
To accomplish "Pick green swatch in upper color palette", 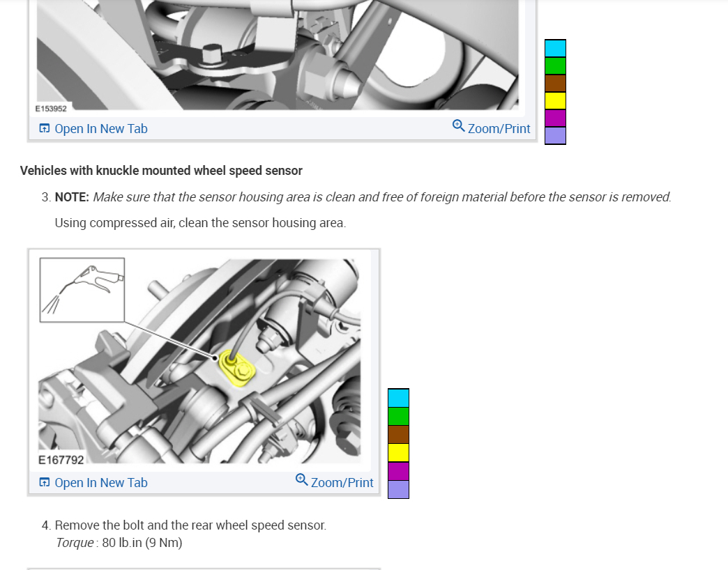I will (555, 66).
